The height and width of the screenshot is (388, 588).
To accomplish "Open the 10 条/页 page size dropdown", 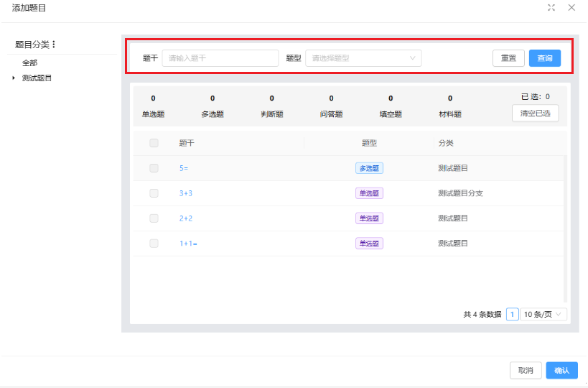I will click(x=544, y=314).
